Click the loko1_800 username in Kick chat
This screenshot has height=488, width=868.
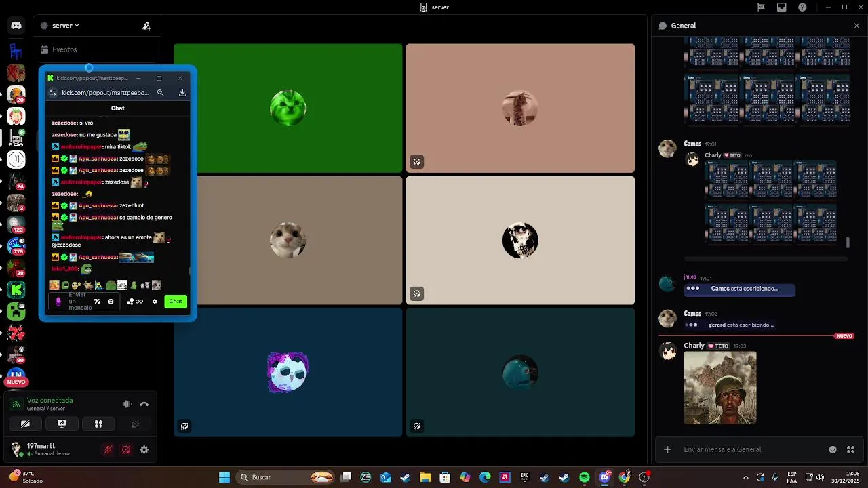pyautogui.click(x=65, y=269)
